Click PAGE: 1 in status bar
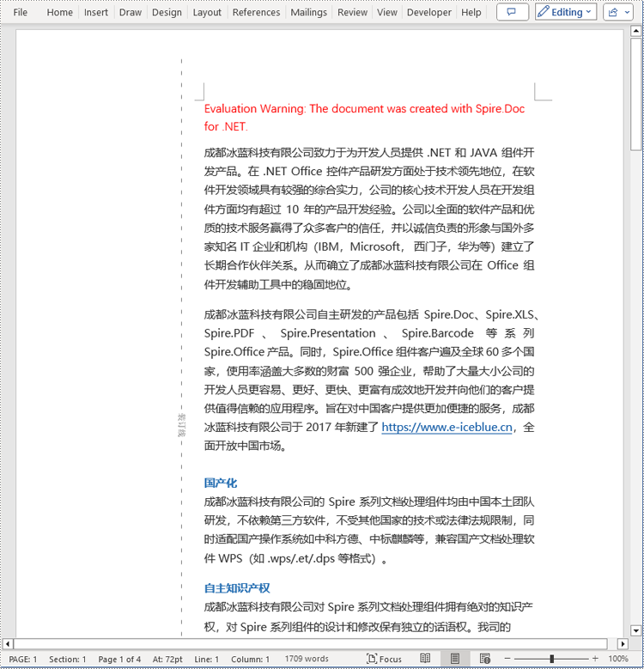The width and height of the screenshot is (644, 669). [x=23, y=660]
